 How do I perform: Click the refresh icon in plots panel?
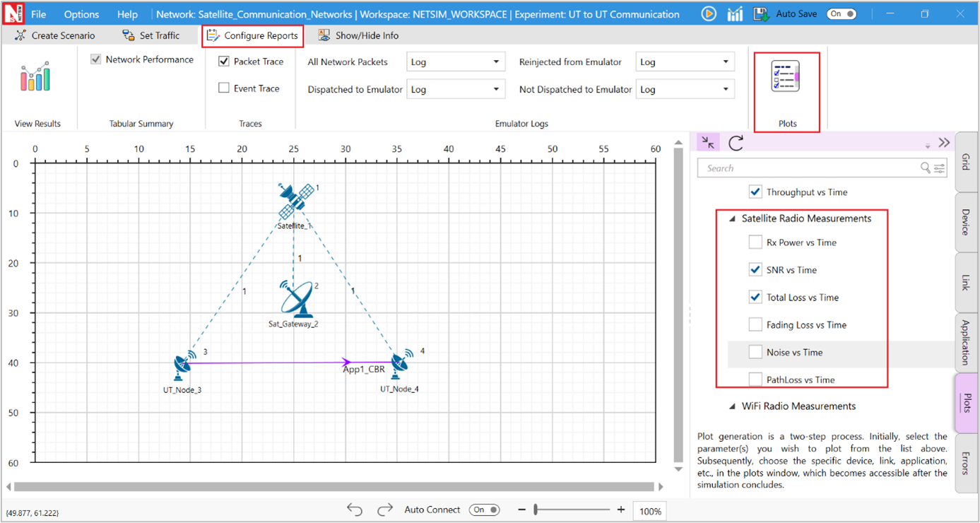click(736, 143)
